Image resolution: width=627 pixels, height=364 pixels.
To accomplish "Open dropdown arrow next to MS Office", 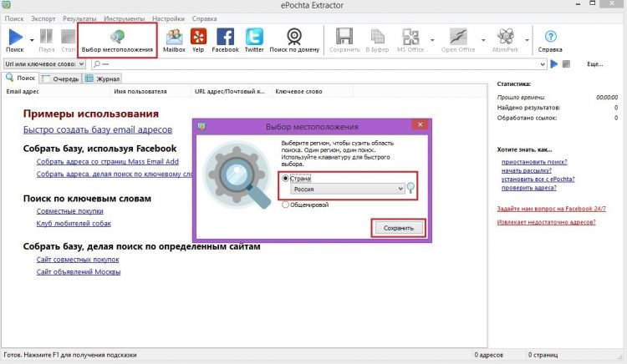I will tap(432, 40).
